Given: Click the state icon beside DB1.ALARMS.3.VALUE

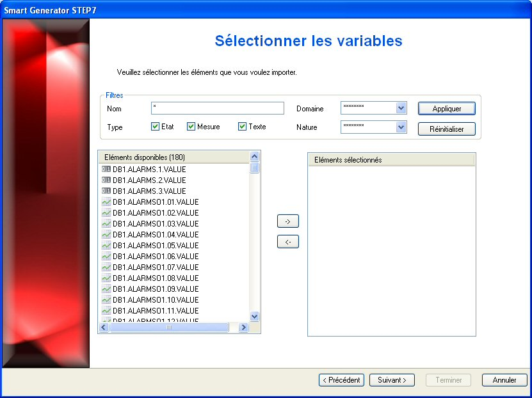Looking at the screenshot, I should point(106,191).
